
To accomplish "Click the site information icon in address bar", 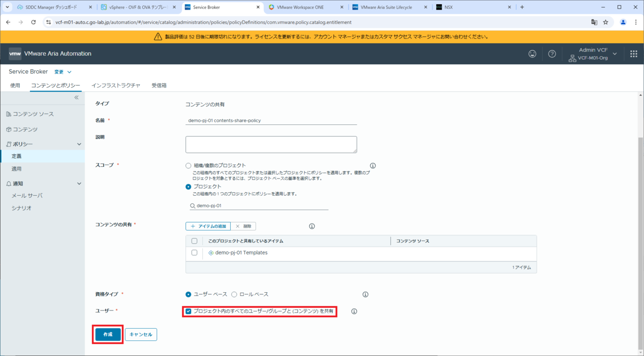I will click(48, 22).
